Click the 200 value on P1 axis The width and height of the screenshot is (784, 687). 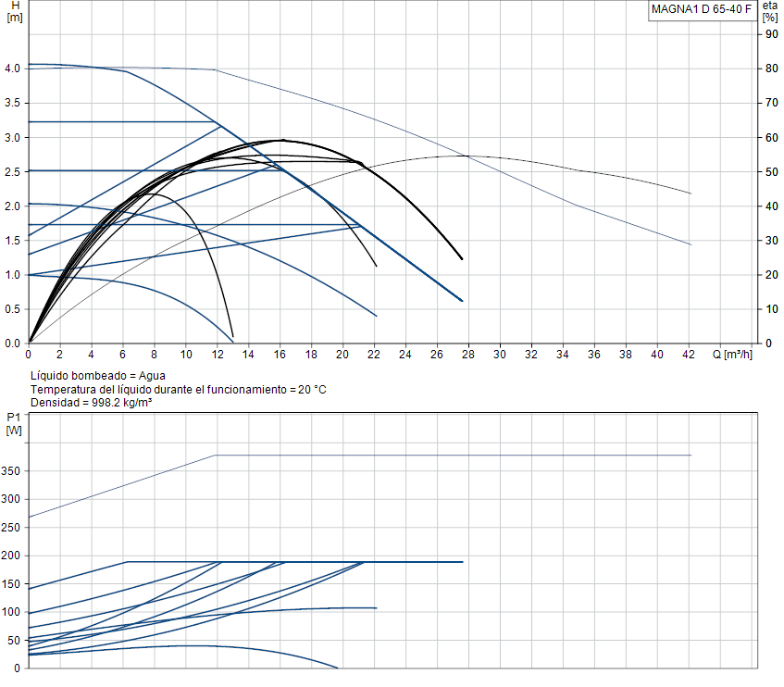pos(11,556)
